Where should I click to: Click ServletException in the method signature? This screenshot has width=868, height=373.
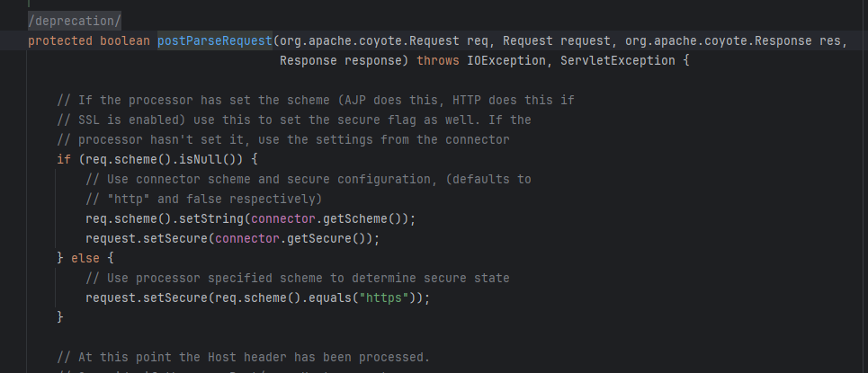617,60
